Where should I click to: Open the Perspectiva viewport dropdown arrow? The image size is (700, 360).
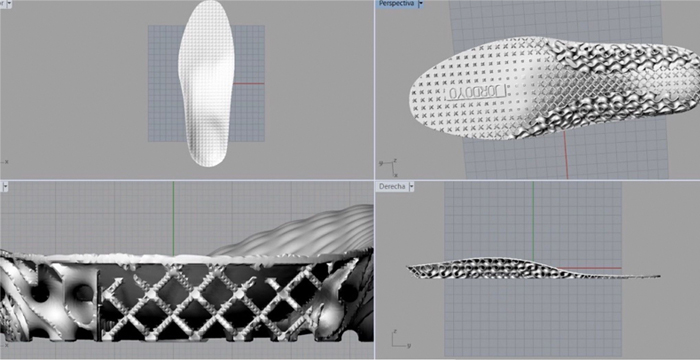[421, 4]
